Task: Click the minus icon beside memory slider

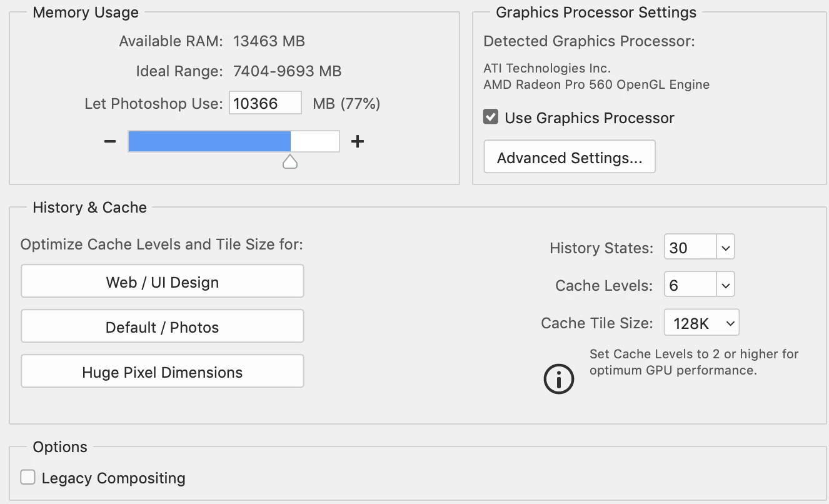Action: coord(110,141)
